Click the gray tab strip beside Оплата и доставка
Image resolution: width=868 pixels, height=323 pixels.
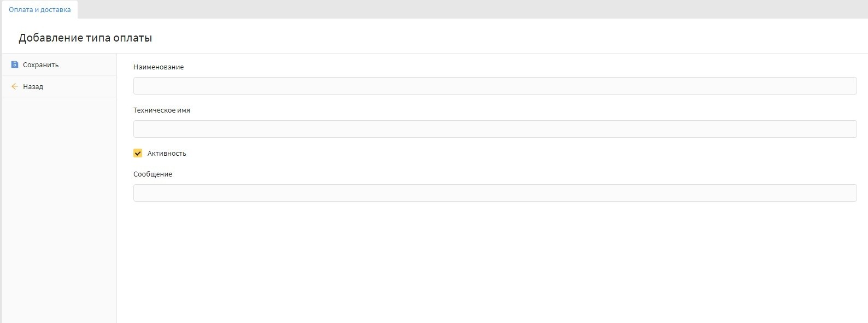437,9
